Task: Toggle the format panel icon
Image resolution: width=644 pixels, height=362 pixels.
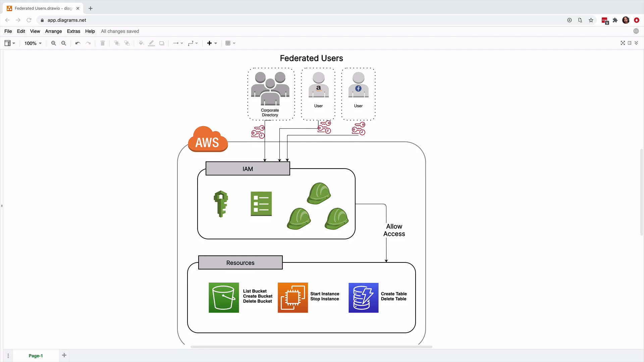Action: [x=630, y=43]
